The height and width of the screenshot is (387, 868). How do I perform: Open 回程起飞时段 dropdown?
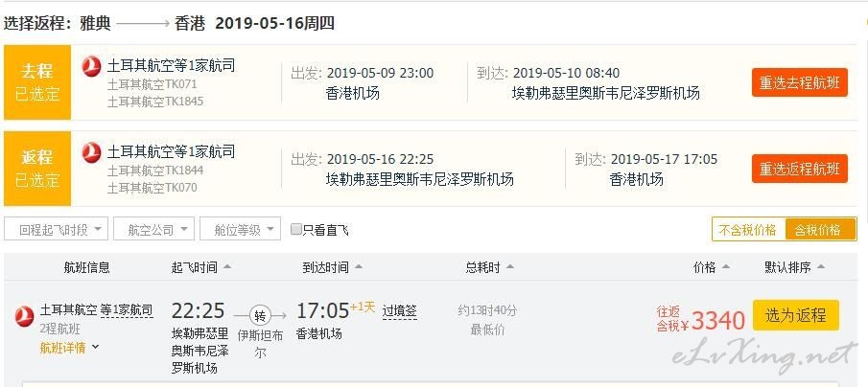pyautogui.click(x=56, y=230)
